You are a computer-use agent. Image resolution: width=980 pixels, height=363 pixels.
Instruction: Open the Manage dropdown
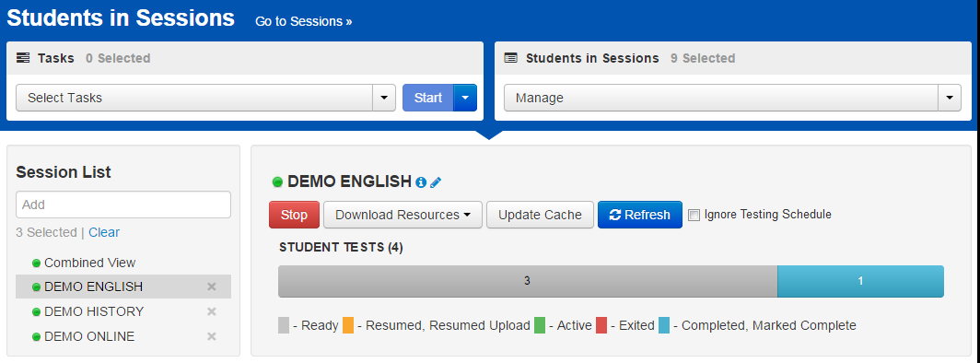732,98
